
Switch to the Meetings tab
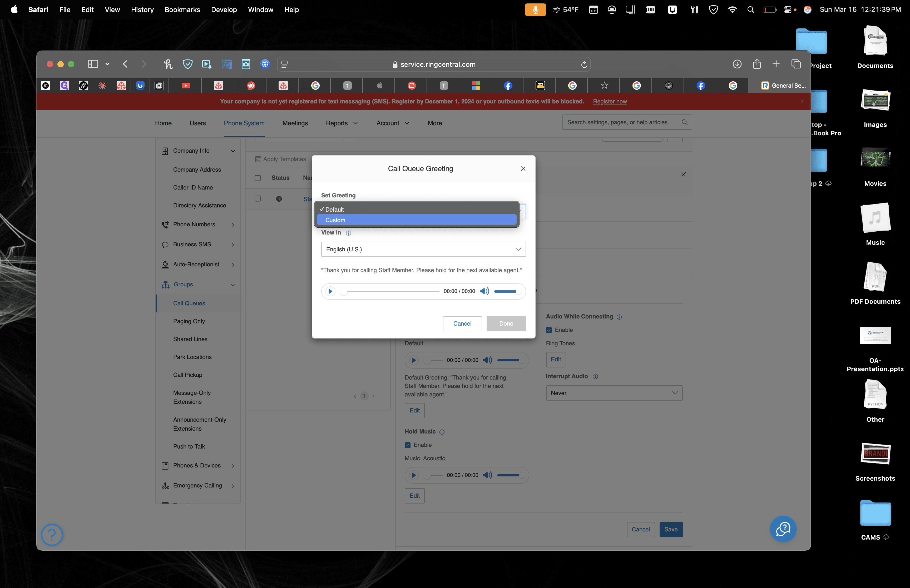point(295,123)
